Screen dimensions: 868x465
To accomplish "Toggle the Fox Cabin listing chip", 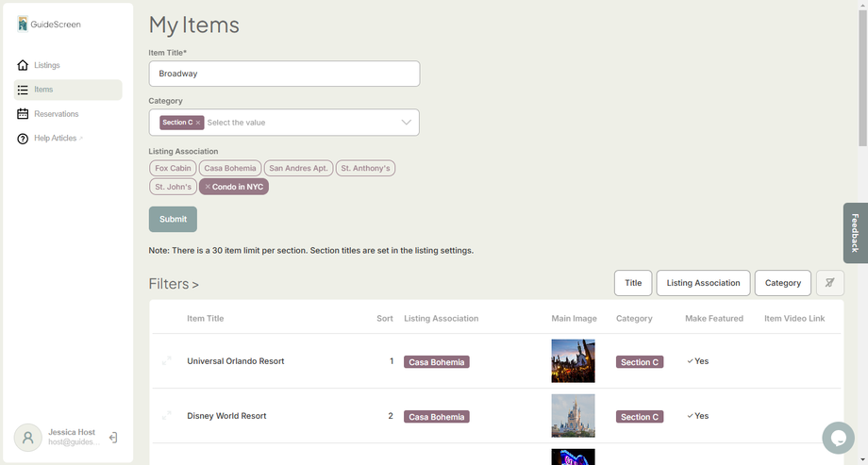I will (173, 168).
